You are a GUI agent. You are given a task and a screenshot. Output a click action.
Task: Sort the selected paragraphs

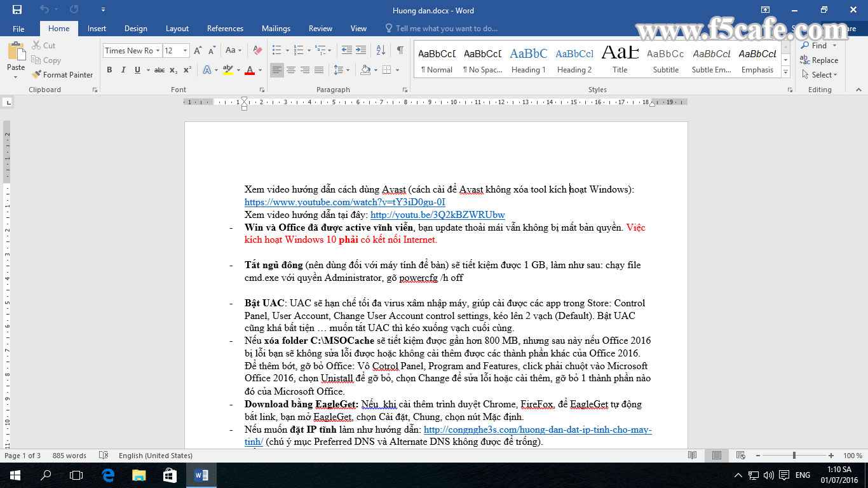coord(381,51)
